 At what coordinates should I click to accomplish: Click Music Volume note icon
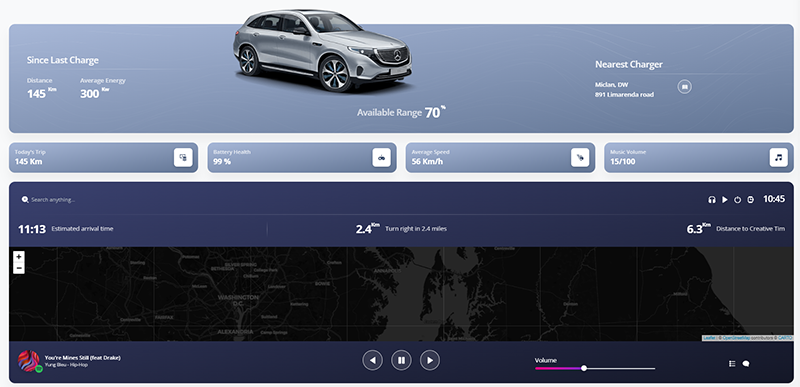778,158
